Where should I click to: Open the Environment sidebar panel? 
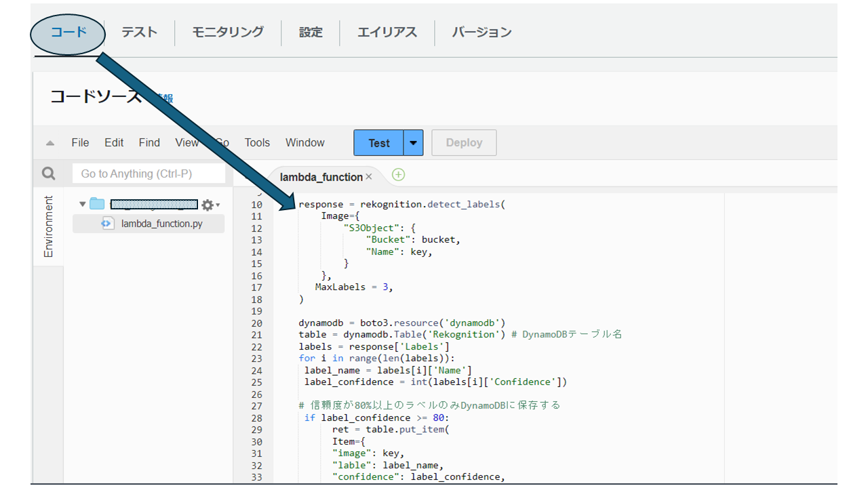pyautogui.click(x=48, y=226)
